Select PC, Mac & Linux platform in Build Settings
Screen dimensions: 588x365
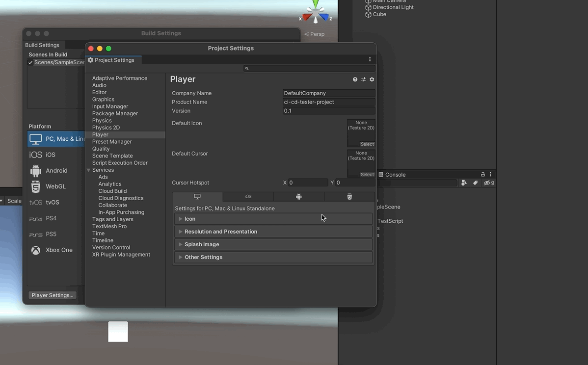(x=56, y=139)
